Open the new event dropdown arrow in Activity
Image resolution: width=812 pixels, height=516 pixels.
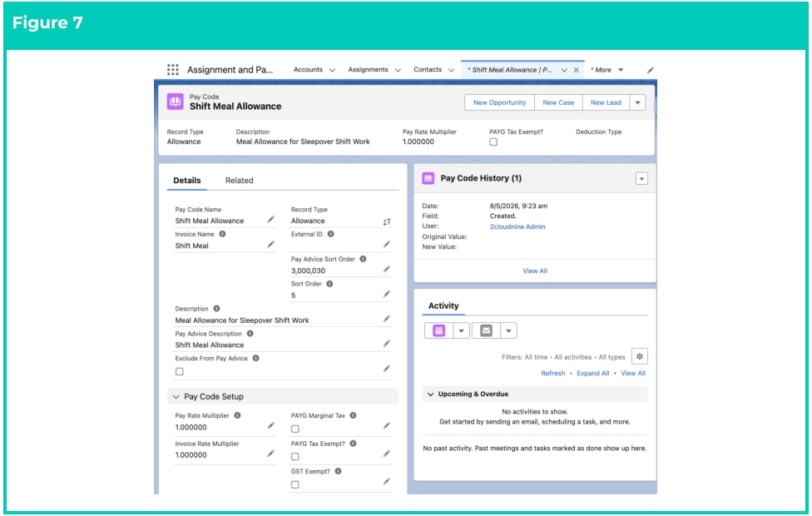click(462, 330)
